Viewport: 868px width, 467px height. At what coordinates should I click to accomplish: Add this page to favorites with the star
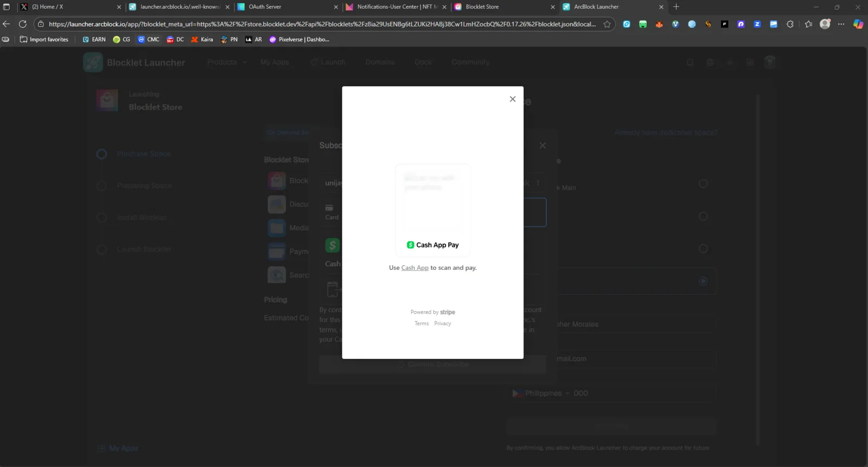(607, 24)
